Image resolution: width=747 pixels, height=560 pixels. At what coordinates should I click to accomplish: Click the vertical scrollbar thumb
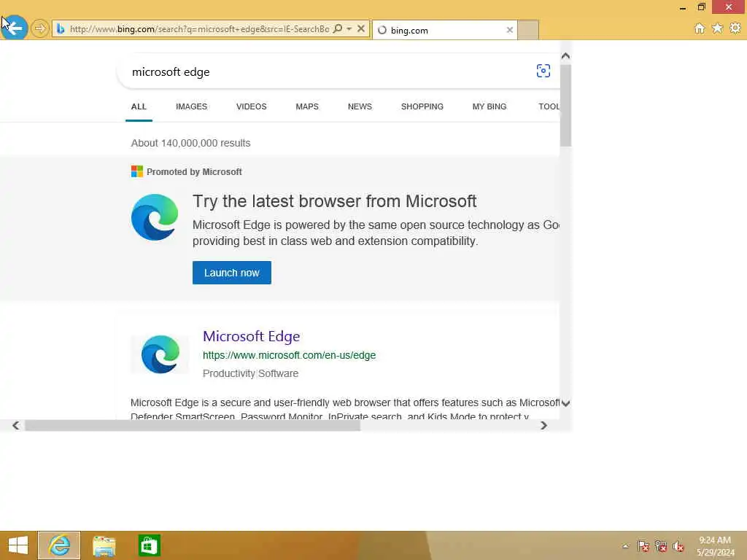[x=565, y=106]
